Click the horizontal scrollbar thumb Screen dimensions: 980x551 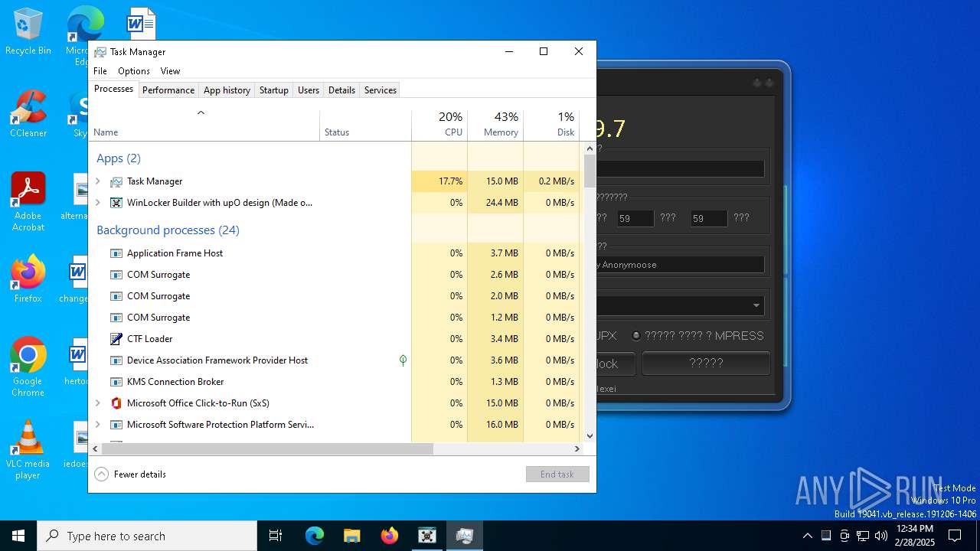[267, 449]
